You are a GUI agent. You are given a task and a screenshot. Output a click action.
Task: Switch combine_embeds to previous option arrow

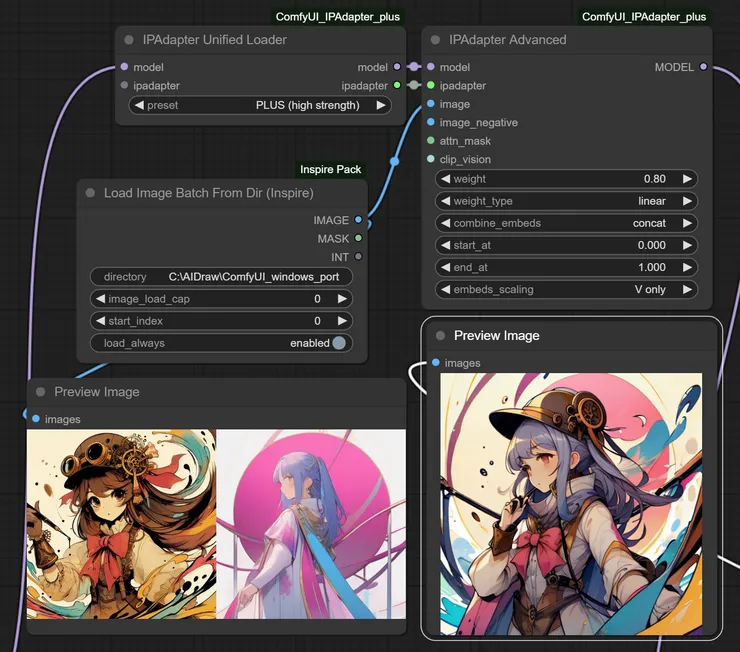[x=446, y=223]
